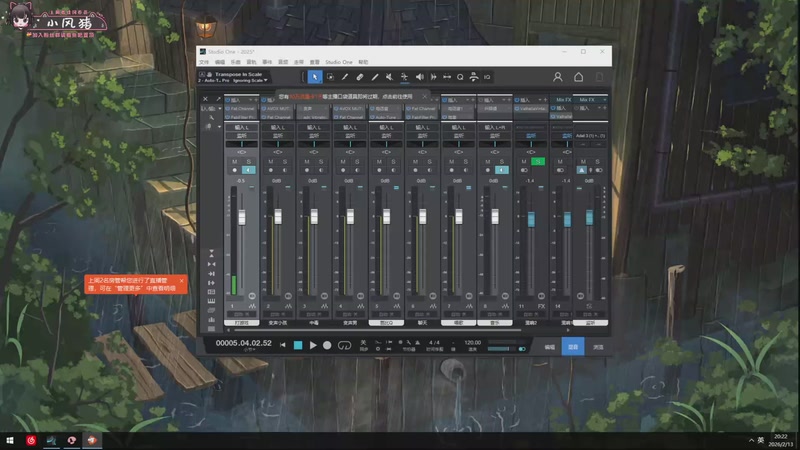This screenshot has width=800, height=450.
Task: Click the channel 5 volume fader
Action: click(386, 217)
